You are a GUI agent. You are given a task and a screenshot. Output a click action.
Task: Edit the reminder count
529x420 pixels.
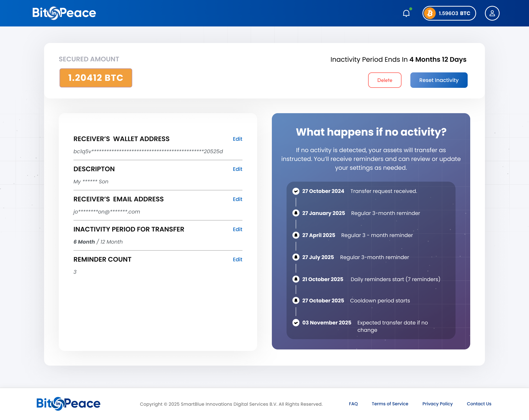pyautogui.click(x=237, y=259)
